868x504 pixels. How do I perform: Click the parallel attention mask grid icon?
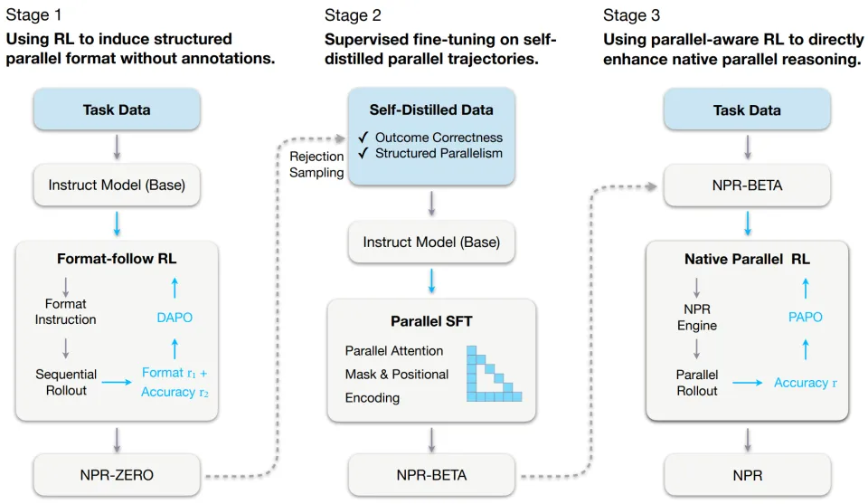(x=494, y=373)
